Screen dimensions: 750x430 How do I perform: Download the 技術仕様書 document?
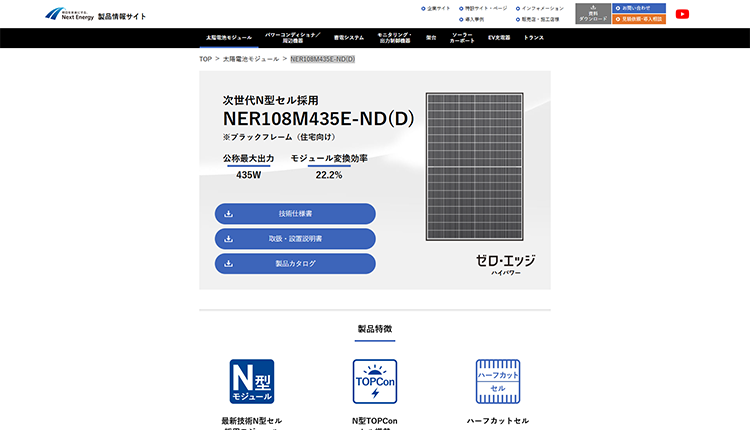(295, 214)
